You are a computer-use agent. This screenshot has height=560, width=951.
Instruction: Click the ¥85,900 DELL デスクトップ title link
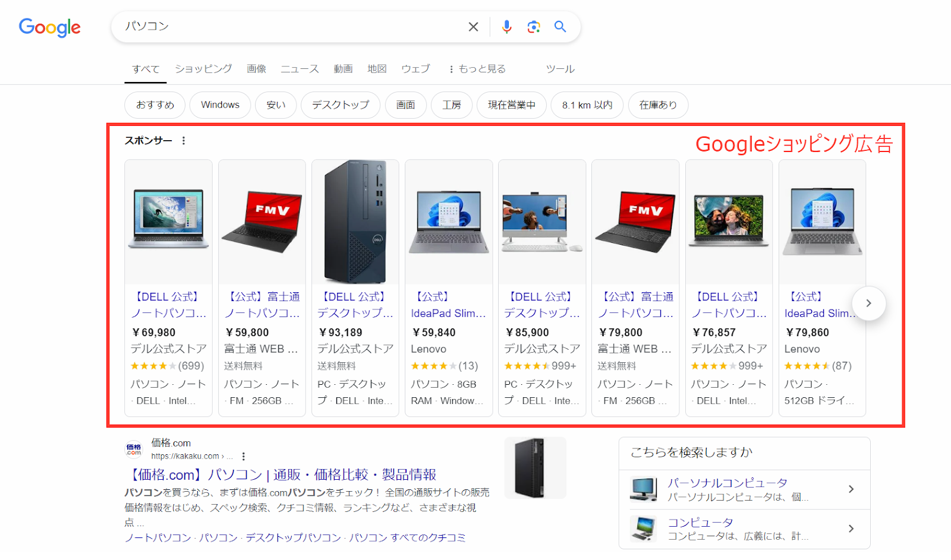(x=542, y=305)
